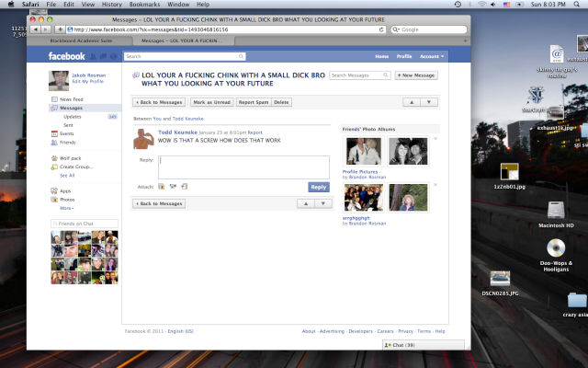588x368 pixels.
Task: Expand the Chat (39) bar
Action: click(x=423, y=345)
